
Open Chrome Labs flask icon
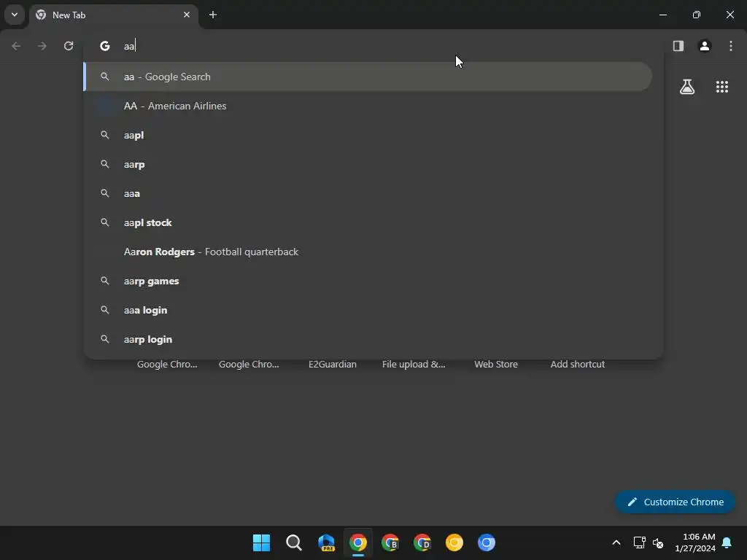point(687,87)
